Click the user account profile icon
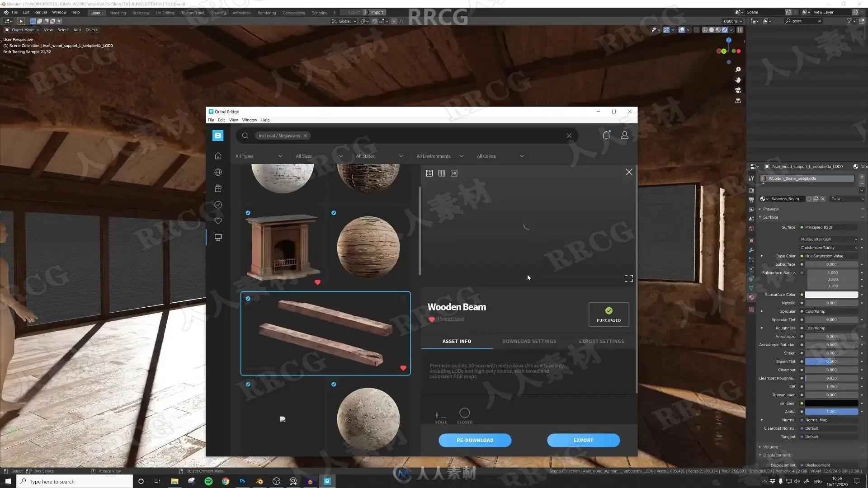 [624, 135]
